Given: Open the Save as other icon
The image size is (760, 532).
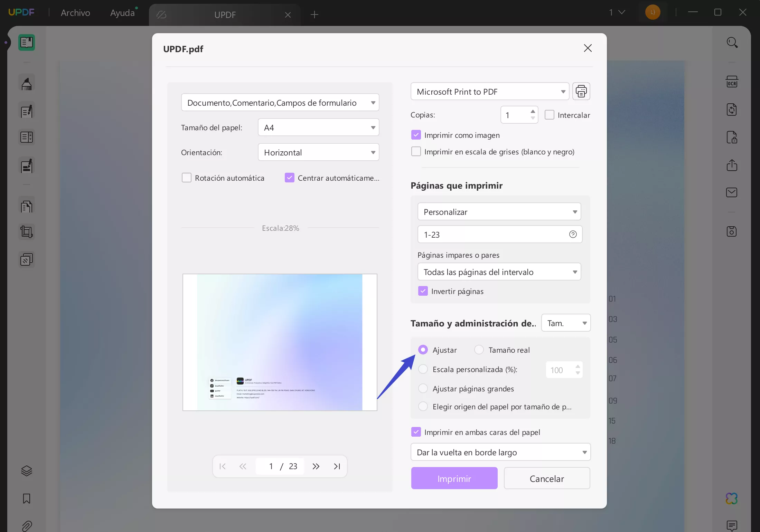Looking at the screenshot, I should point(732,231).
